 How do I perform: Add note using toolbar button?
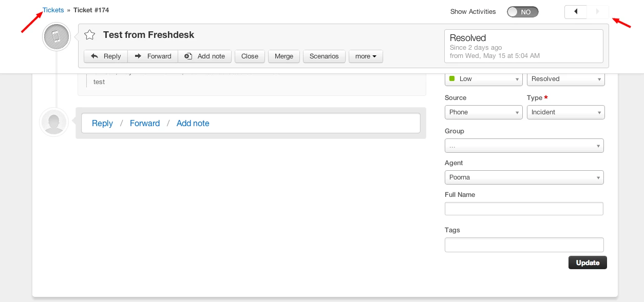205,56
